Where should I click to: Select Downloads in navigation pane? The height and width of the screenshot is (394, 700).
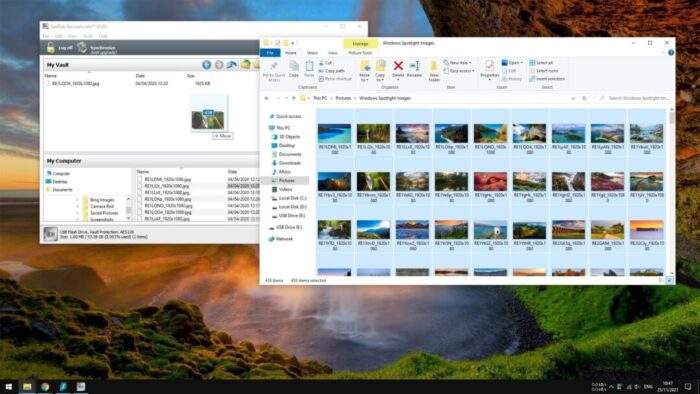[x=287, y=163]
